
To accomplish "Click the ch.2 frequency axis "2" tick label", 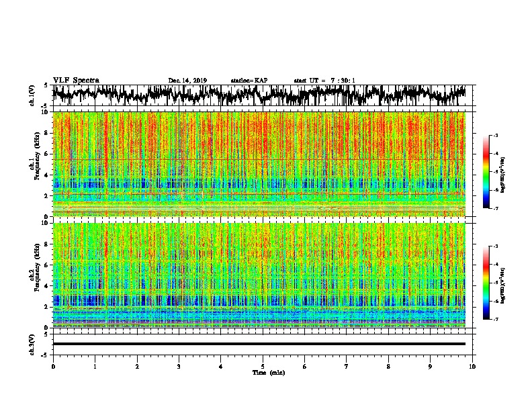I will tap(48, 306).
